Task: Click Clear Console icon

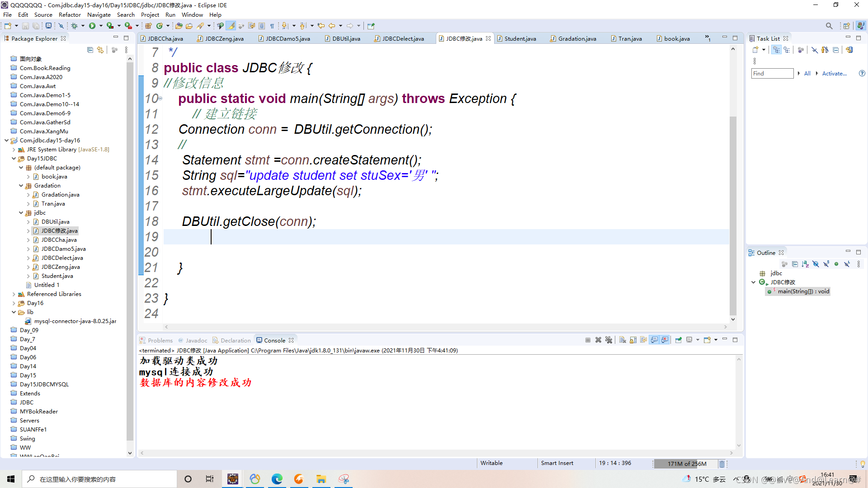Action: point(623,340)
